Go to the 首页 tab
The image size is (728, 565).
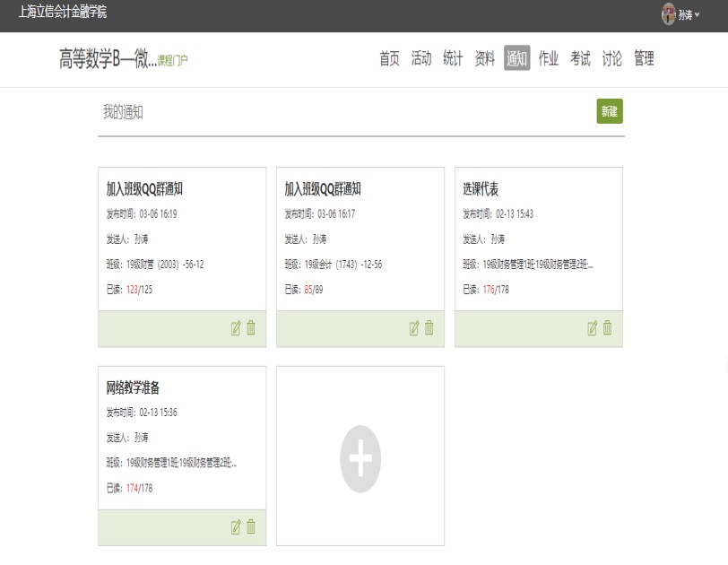(x=389, y=59)
